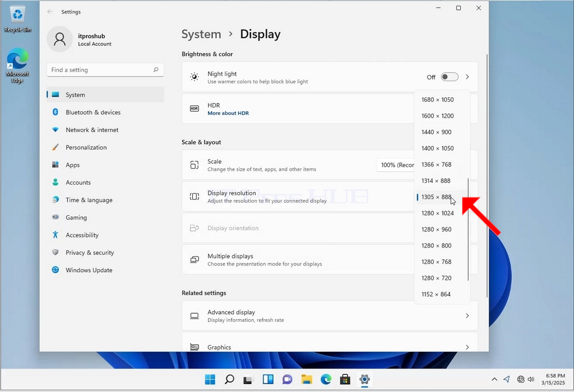This screenshot has height=392, width=574.
Task: Click the Graphics card icon
Action: point(195,347)
